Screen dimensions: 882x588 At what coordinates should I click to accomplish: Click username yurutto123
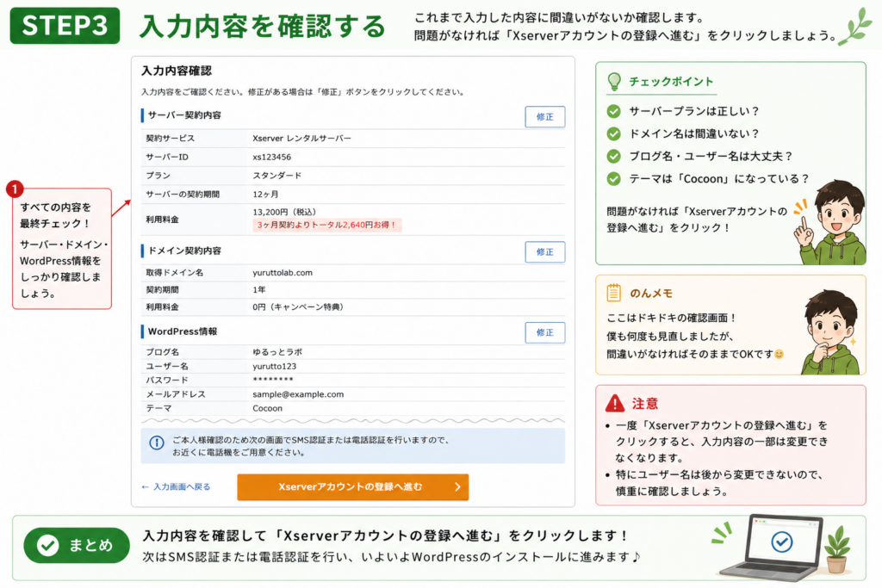coord(275,366)
